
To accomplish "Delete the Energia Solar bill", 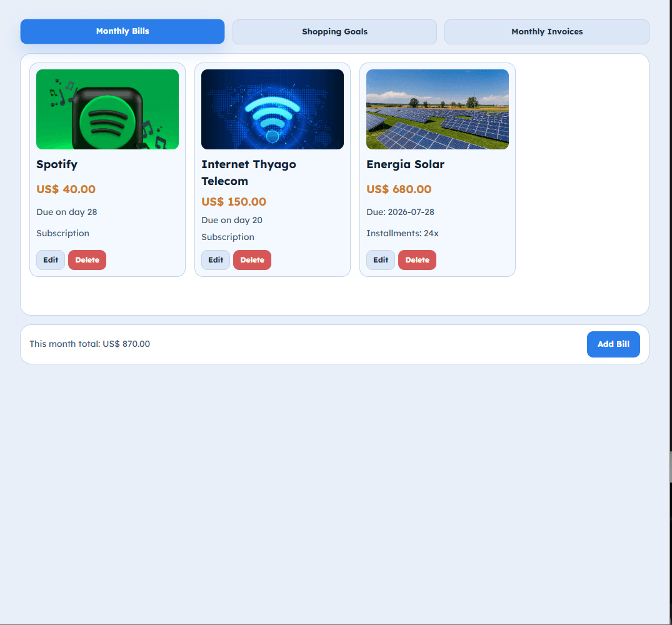I will [x=417, y=260].
